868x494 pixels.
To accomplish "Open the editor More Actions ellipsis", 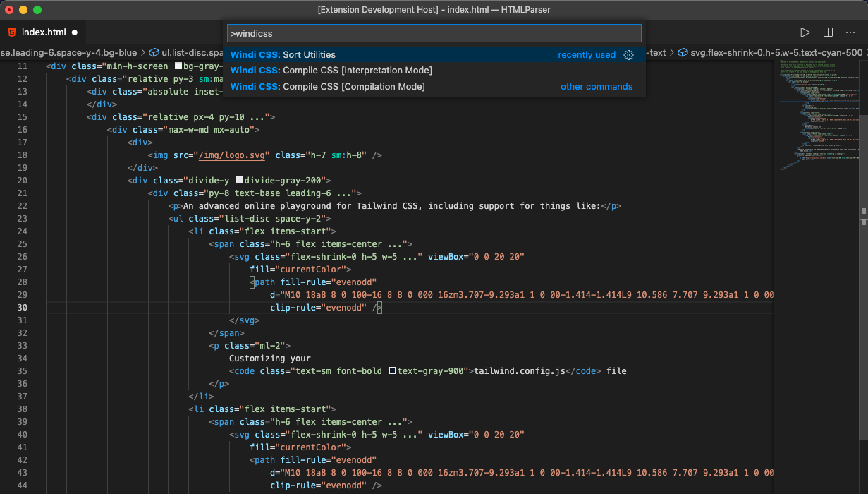I will pos(852,32).
